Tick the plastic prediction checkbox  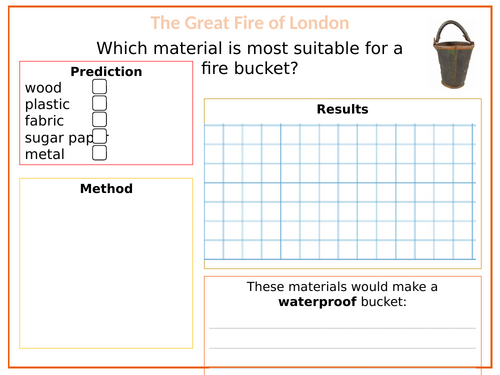(99, 103)
